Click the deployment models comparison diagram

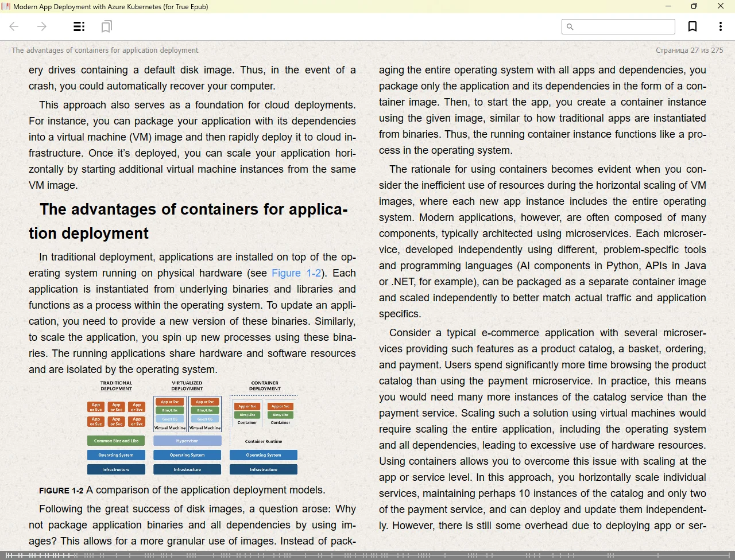click(x=192, y=427)
